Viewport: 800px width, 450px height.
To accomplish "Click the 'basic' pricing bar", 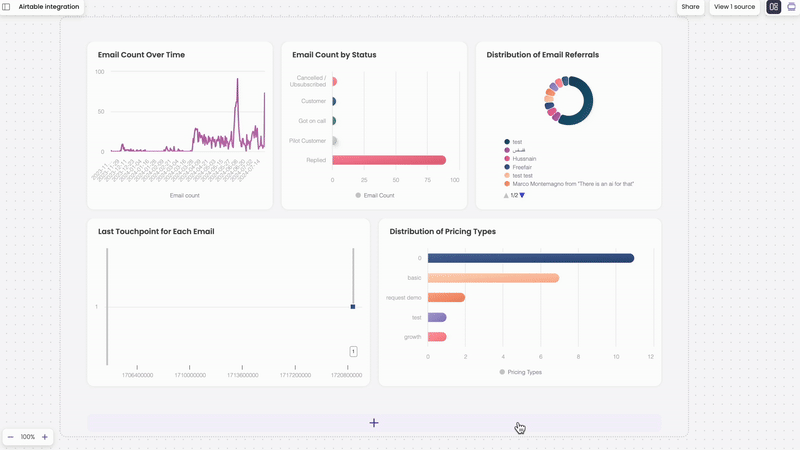I will pos(493,278).
